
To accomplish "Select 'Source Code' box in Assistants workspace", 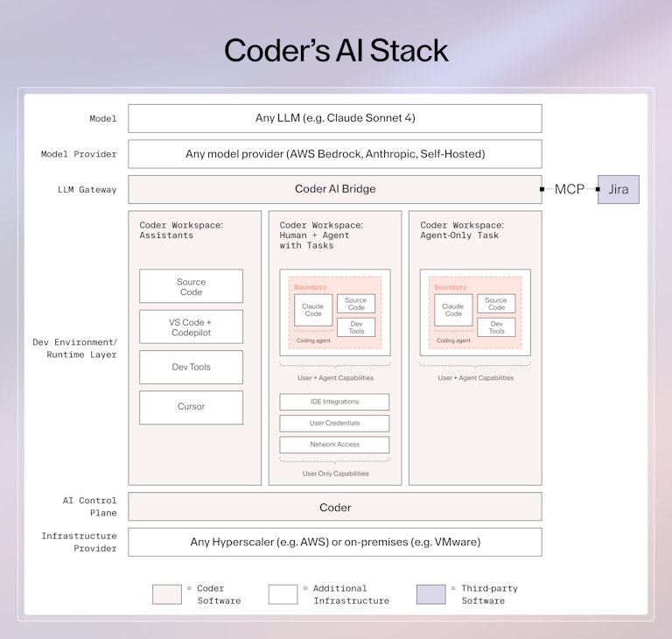I will 191,286.
